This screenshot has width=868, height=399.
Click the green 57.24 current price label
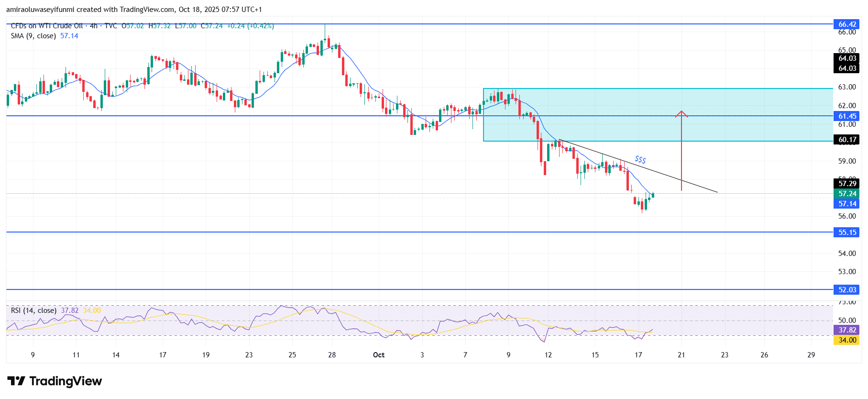point(846,194)
